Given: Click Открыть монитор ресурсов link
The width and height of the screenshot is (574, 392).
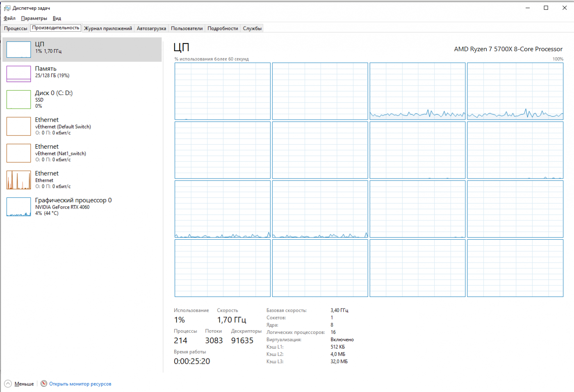Looking at the screenshot, I should click(80, 384).
